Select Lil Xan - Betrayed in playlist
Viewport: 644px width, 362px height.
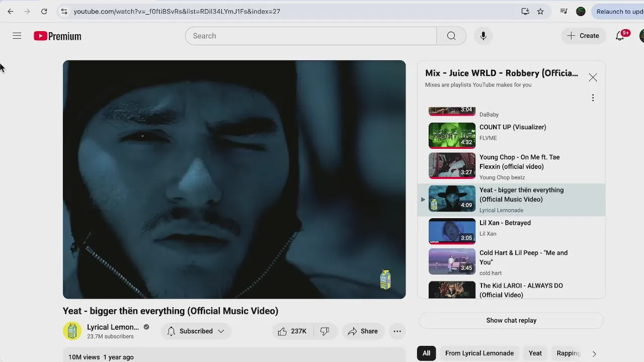[x=511, y=231]
